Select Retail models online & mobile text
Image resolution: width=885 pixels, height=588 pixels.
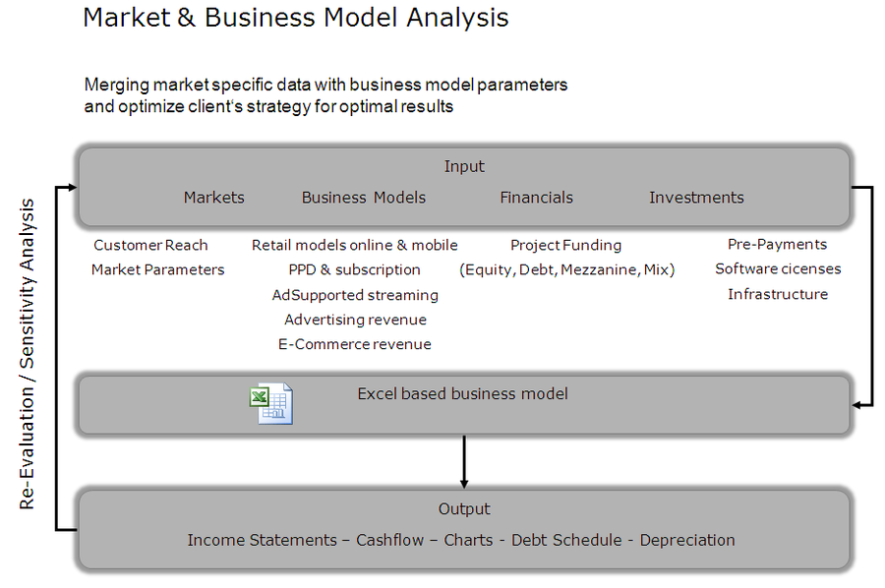(355, 245)
